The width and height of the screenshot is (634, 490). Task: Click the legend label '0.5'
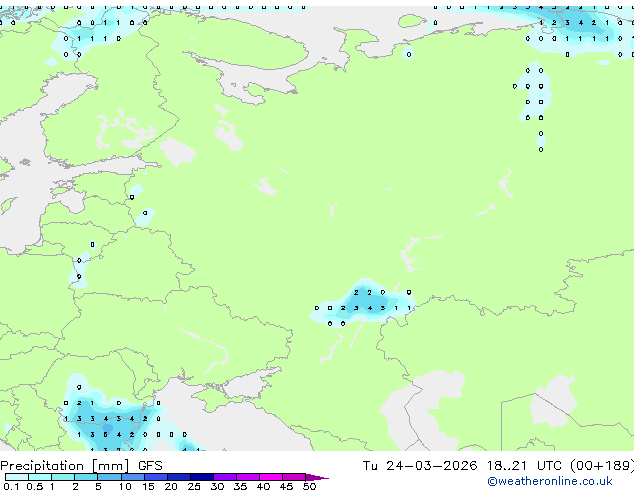point(34,486)
